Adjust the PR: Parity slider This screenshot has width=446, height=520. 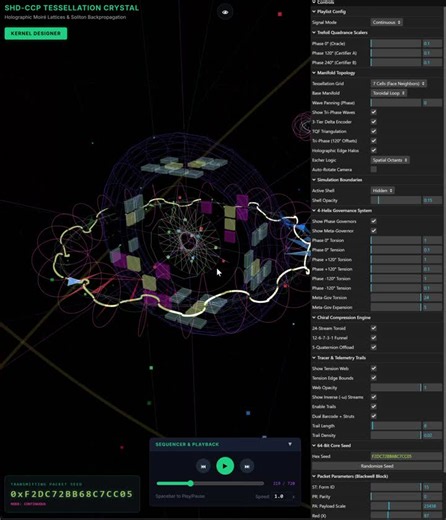point(396,497)
